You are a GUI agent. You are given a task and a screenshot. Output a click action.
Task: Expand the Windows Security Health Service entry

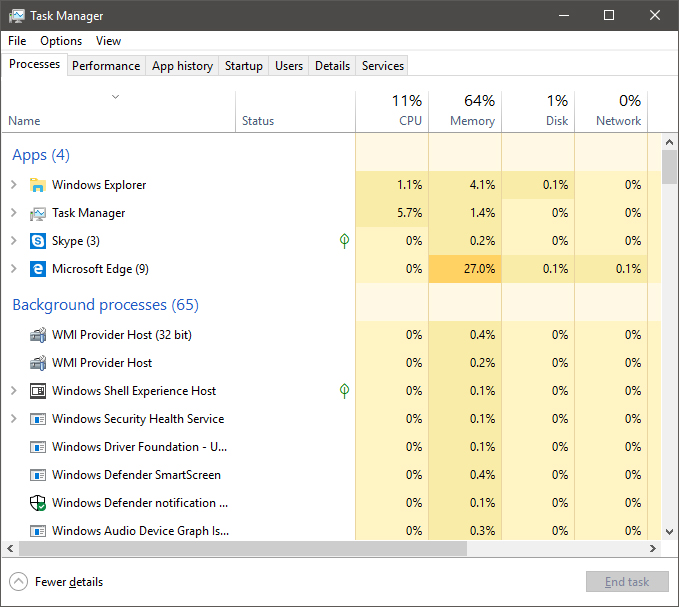click(x=14, y=419)
